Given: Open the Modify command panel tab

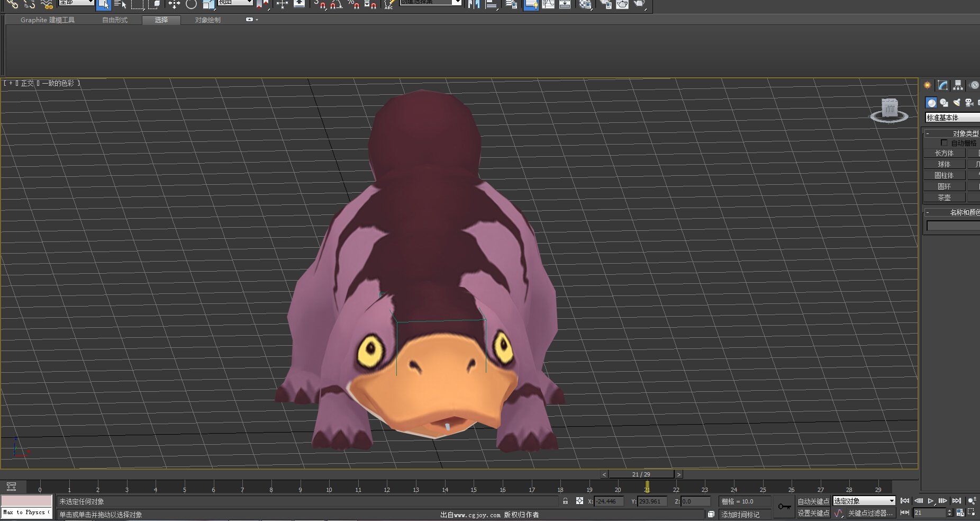Looking at the screenshot, I should coord(943,85).
